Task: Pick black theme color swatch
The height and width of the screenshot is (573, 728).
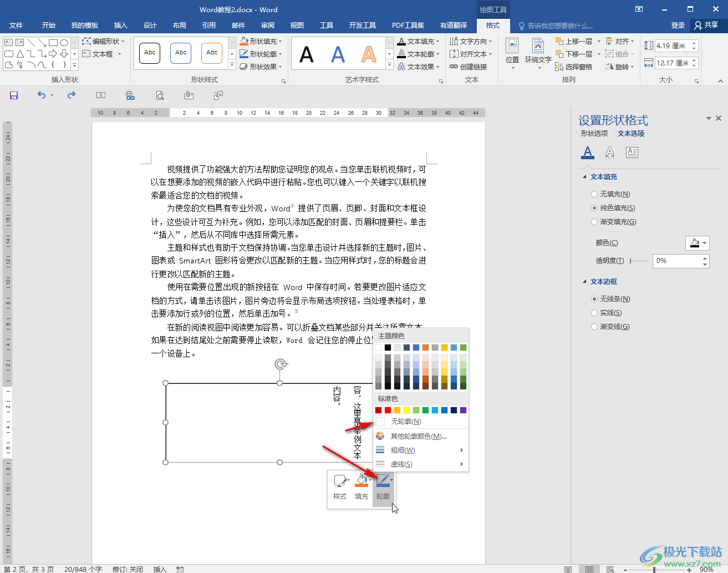Action: pyautogui.click(x=388, y=348)
